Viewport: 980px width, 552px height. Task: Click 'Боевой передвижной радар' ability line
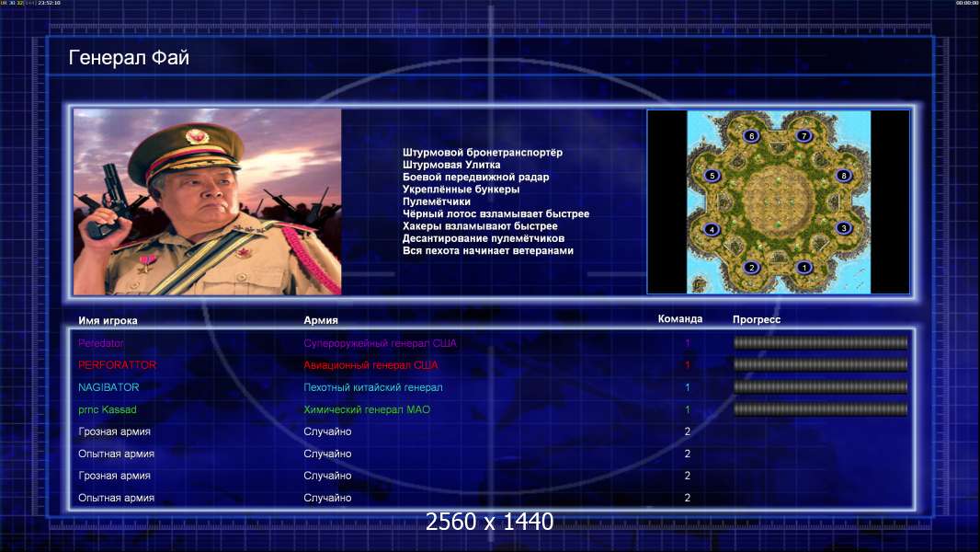click(x=475, y=177)
